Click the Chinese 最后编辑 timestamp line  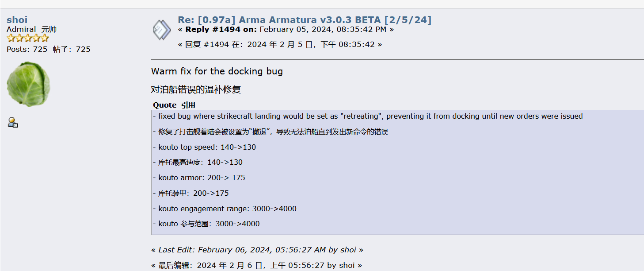pos(256,265)
